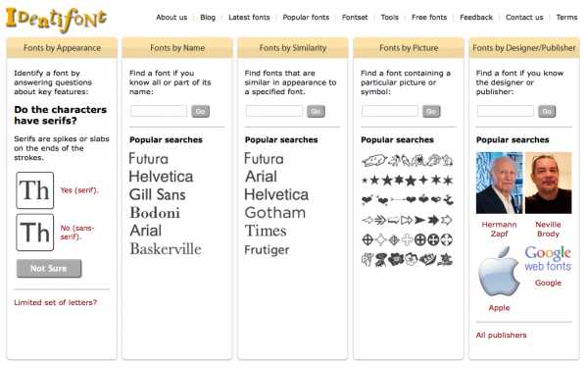Open the All publishers link
Screen dimensions: 588x368
[501, 335]
